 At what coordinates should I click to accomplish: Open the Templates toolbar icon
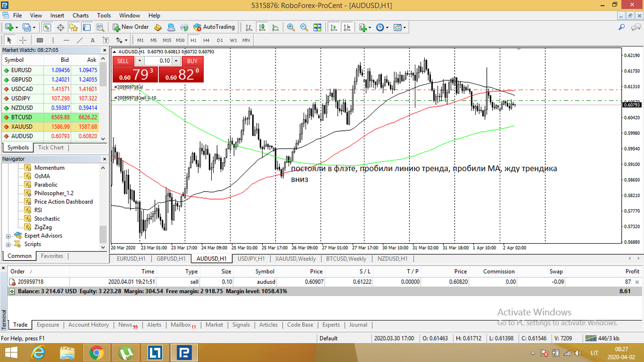[398, 27]
